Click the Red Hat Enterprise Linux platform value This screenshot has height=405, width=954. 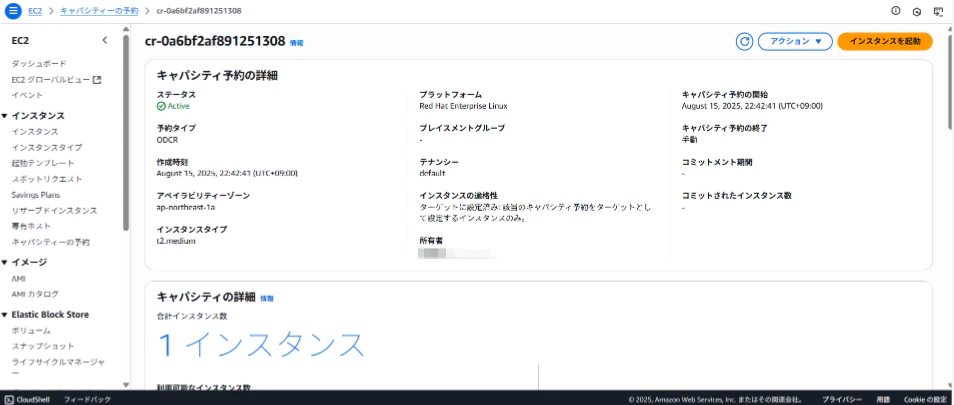coord(463,106)
